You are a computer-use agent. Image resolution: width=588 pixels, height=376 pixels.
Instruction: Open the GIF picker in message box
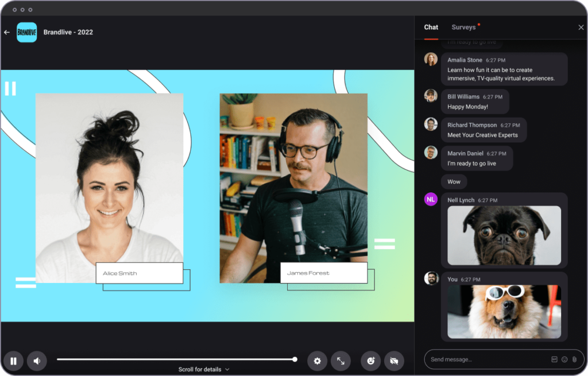554,359
